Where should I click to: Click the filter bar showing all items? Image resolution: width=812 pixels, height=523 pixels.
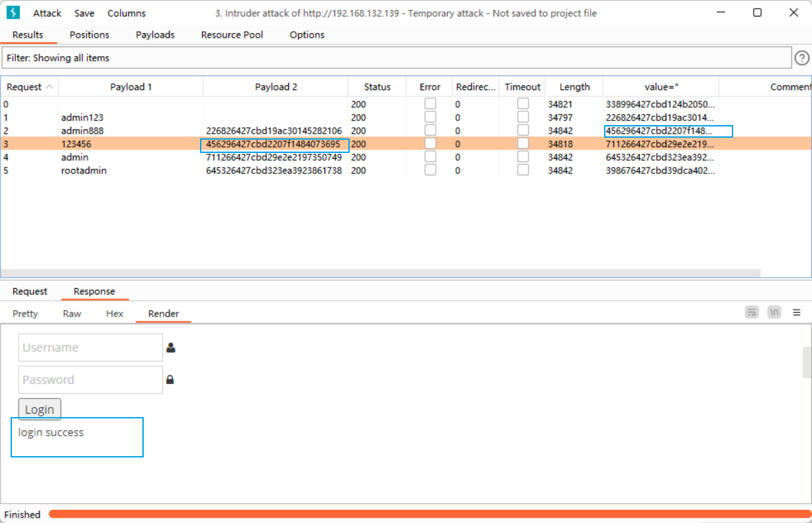[x=396, y=58]
